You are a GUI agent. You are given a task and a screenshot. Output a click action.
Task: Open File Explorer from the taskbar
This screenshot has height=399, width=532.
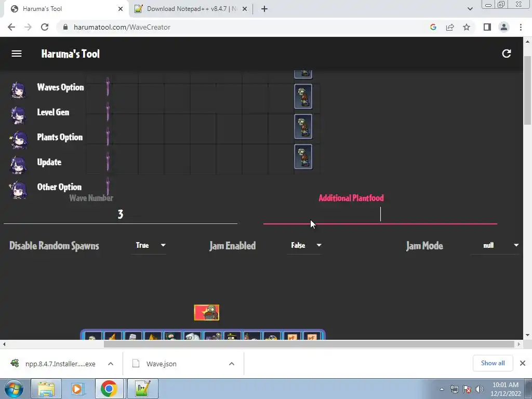pos(46,389)
